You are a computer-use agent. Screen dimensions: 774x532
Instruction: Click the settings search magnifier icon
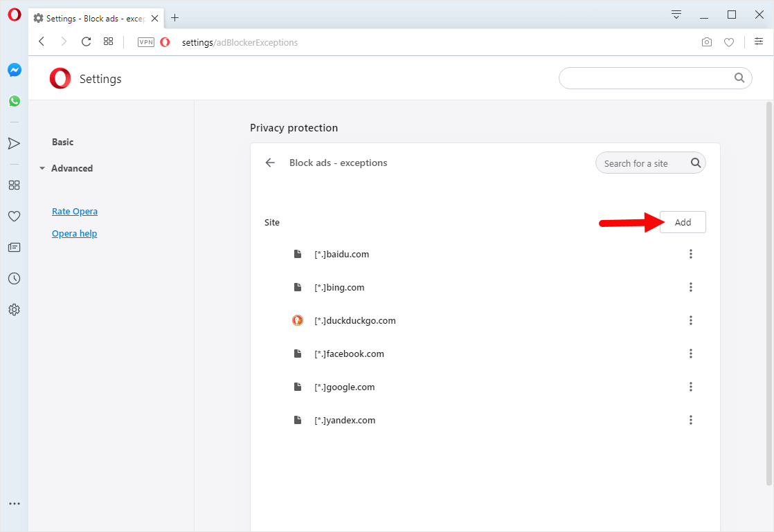coord(739,77)
